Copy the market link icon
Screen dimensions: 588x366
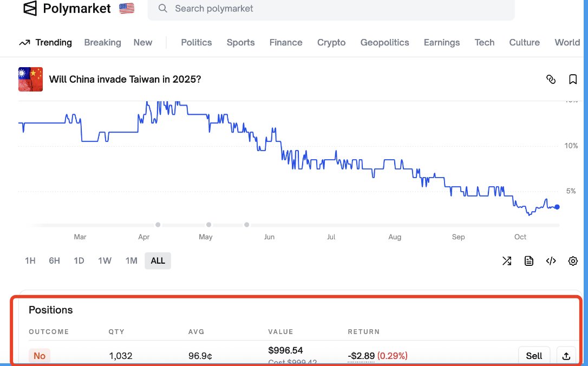(551, 80)
